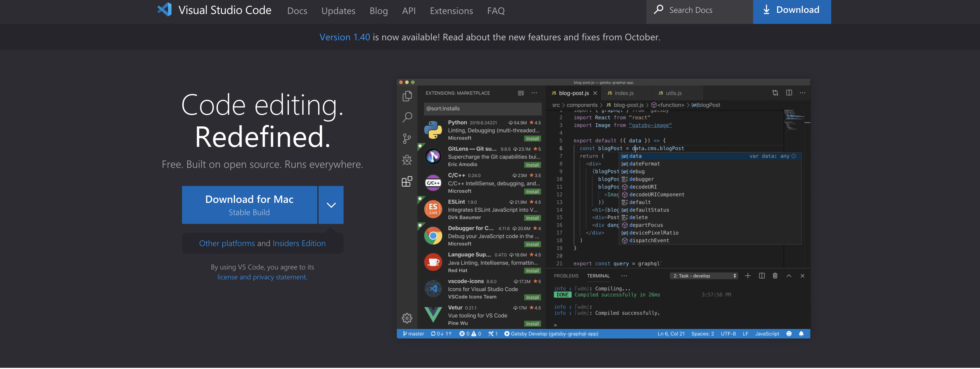The image size is (980, 369).
Task: Close the terminal panel with X icon
Action: (802, 276)
